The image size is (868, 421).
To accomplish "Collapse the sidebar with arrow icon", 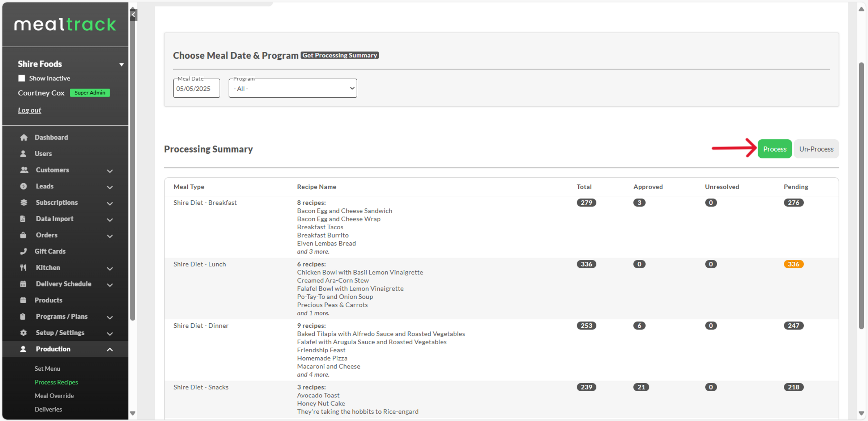I will (133, 15).
